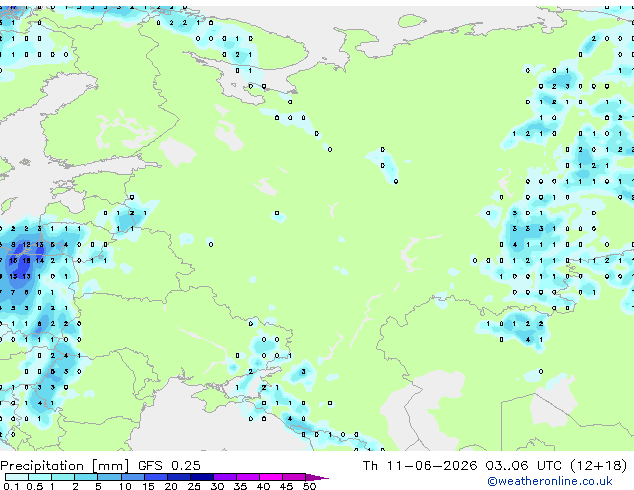The height and width of the screenshot is (490, 634).
Task: Click the '0.5' legend scale label
Action: coord(35,486)
